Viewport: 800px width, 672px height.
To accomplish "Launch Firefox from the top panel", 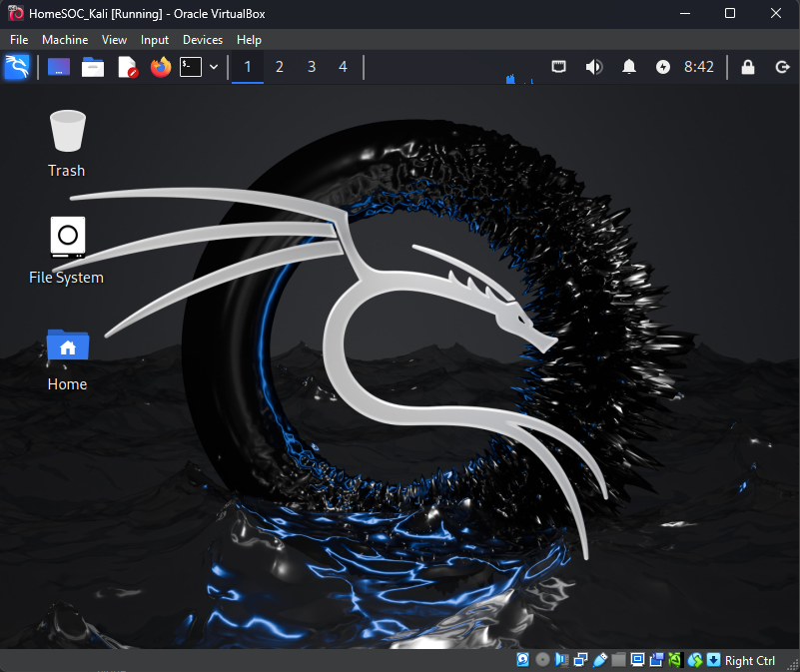I will coord(160,67).
